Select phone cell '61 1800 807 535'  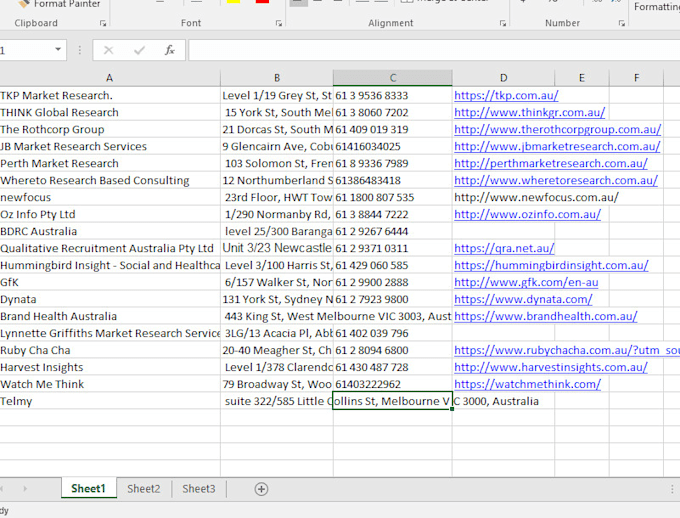393,197
